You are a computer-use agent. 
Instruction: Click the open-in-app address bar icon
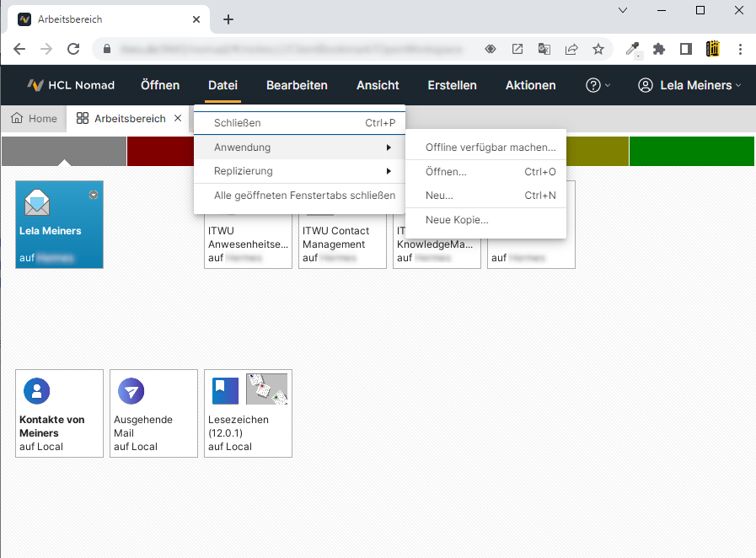click(x=517, y=49)
